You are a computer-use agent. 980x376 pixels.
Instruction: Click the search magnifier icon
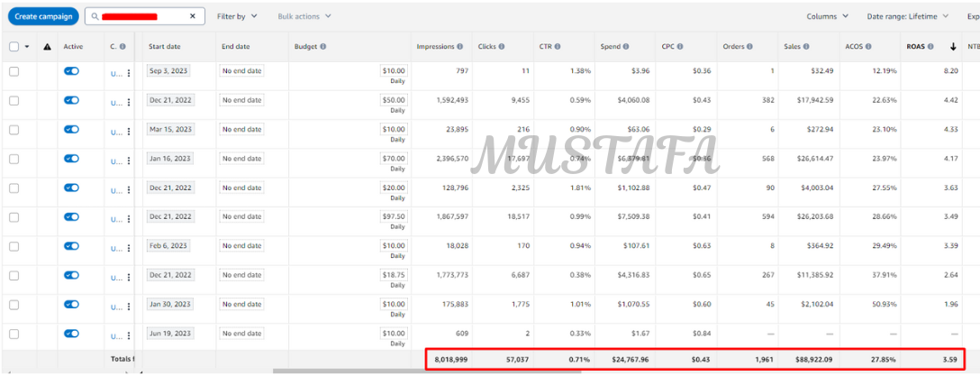(94, 16)
